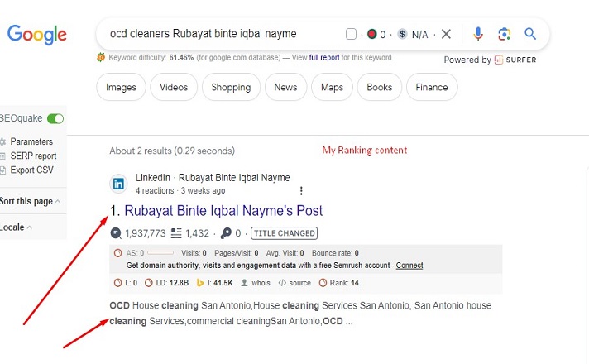The image size is (589, 364).
Task: Open the Videos results tab
Action: [x=174, y=87]
